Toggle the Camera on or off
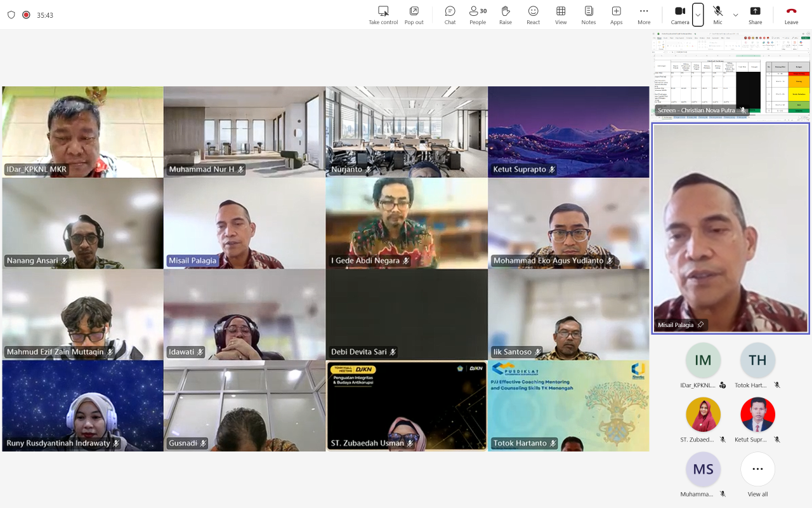Viewport: 812px width, 508px height. [x=679, y=15]
